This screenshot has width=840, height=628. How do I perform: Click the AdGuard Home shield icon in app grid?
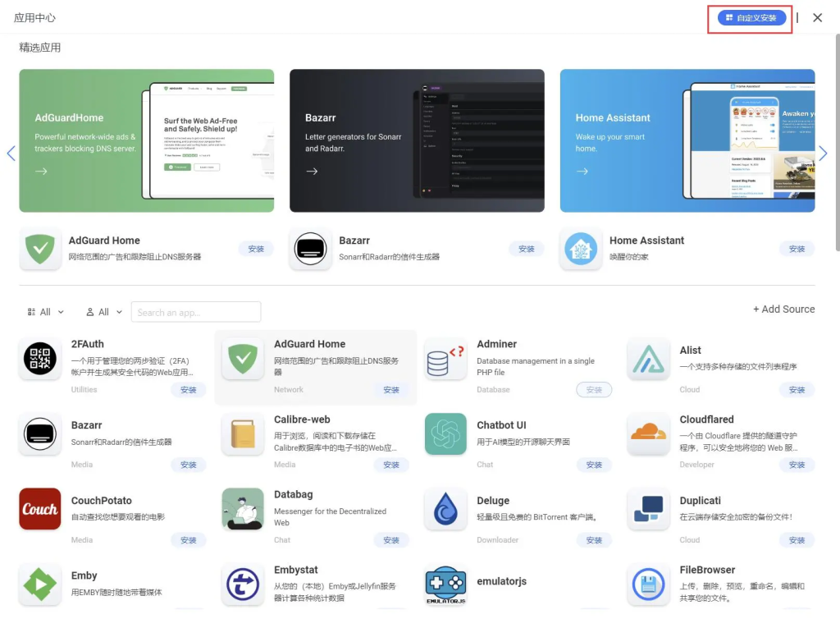pyautogui.click(x=243, y=359)
